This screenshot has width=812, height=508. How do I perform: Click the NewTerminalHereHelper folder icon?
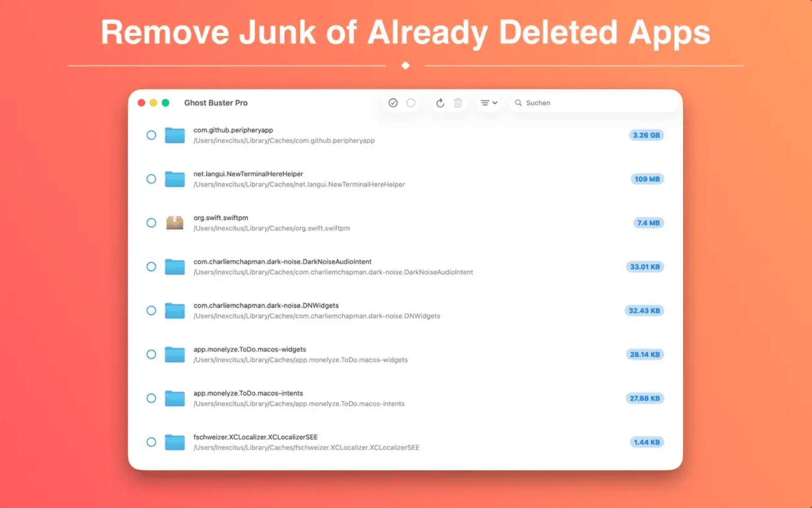175,179
